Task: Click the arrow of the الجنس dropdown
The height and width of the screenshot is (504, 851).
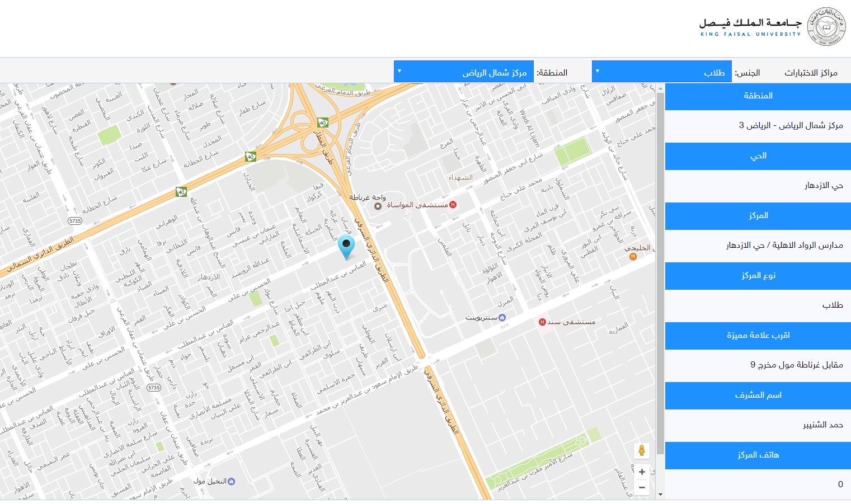Action: point(598,71)
